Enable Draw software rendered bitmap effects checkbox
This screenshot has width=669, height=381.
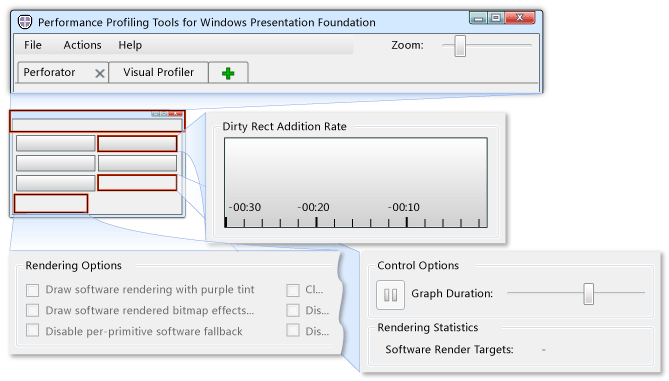pos(32,310)
